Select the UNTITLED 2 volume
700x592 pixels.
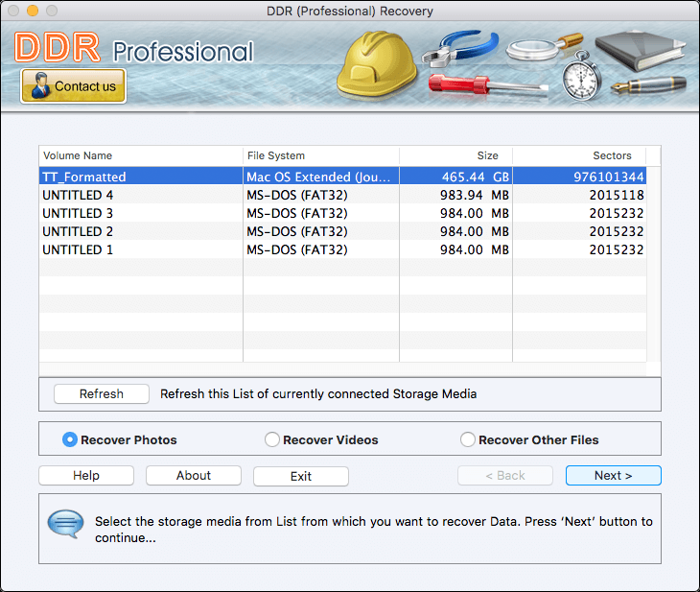click(342, 231)
